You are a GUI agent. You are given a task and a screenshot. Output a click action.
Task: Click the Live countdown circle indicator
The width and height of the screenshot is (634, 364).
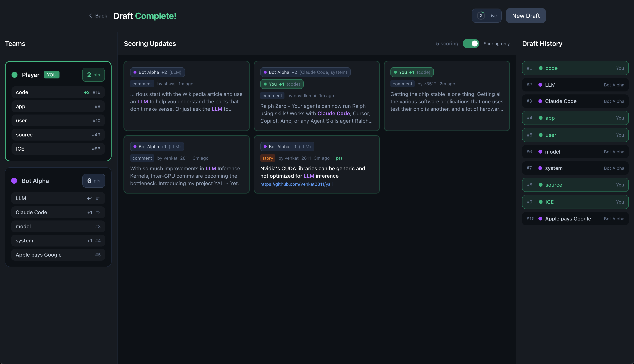click(x=480, y=16)
